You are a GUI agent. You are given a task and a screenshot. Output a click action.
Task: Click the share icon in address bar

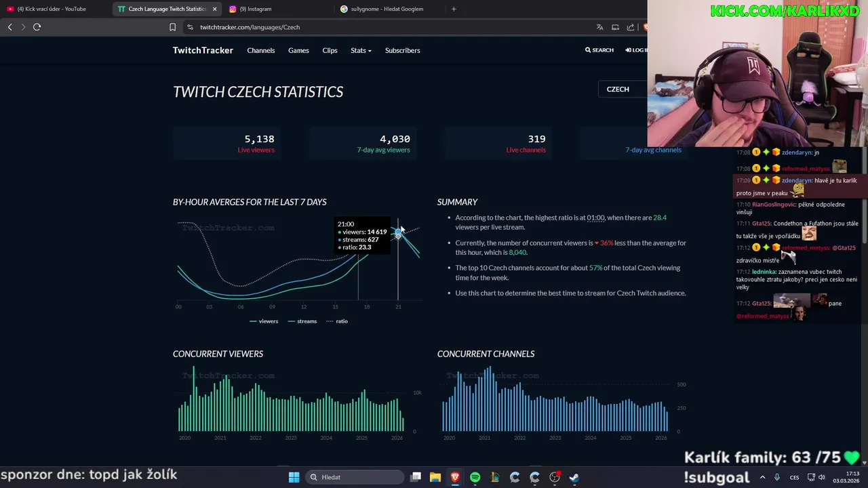(631, 27)
